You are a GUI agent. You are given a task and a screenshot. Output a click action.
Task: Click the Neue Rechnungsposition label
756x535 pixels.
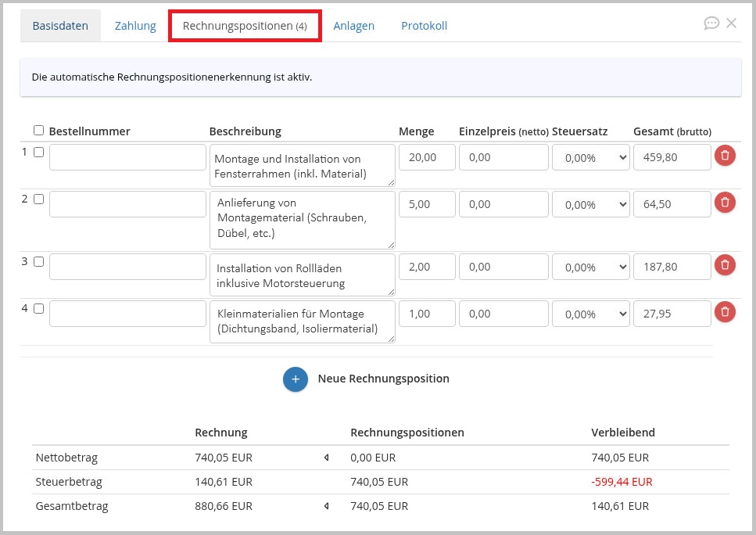(383, 379)
